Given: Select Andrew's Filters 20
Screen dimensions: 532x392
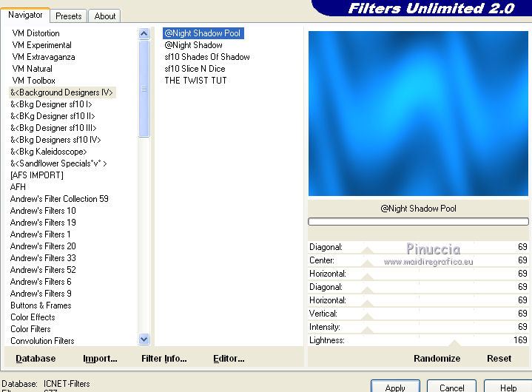Looking at the screenshot, I should (x=43, y=246).
